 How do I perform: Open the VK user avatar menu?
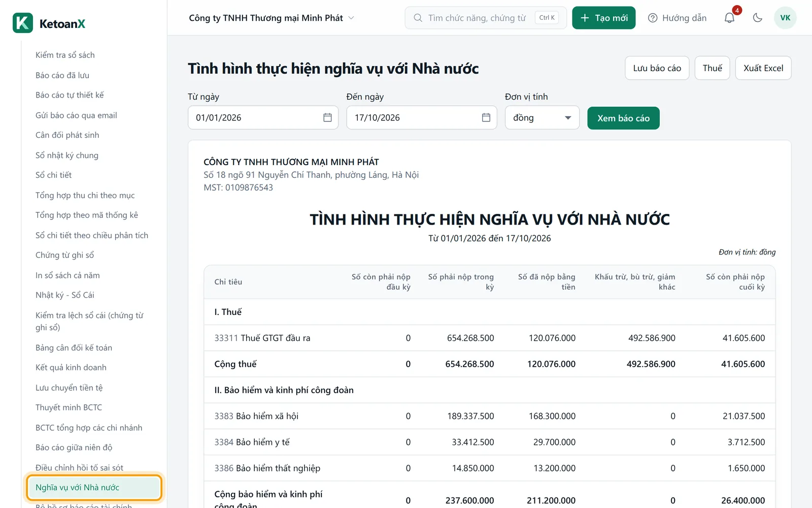click(785, 18)
